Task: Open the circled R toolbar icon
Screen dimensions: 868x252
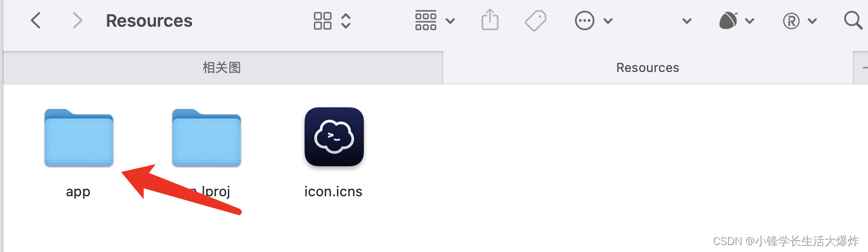Action: (x=791, y=21)
